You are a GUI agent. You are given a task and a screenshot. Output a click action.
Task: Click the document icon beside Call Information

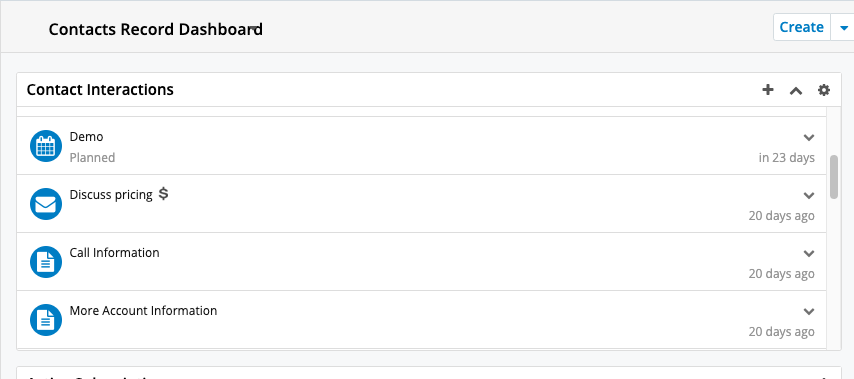(x=45, y=262)
